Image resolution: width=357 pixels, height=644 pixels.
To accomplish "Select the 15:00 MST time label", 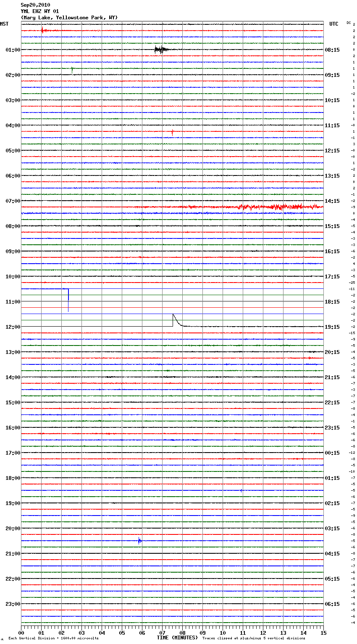I will (x=13, y=403).
